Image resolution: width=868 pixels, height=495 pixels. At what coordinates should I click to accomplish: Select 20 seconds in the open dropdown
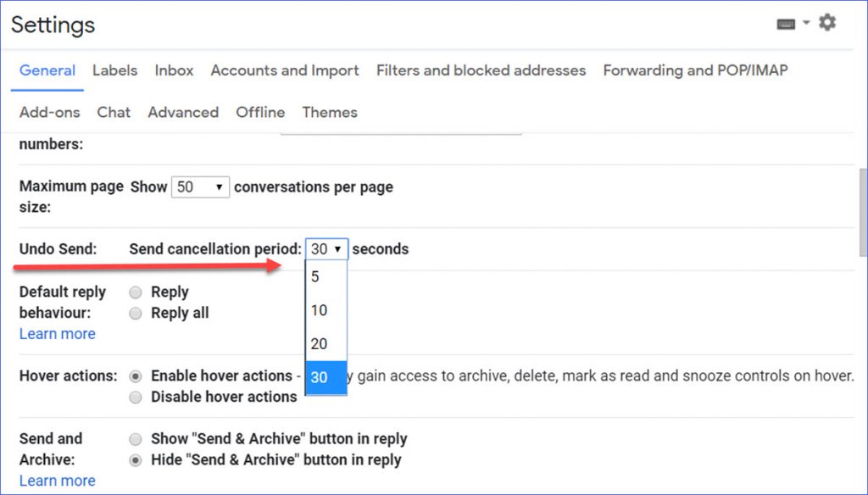(x=325, y=344)
